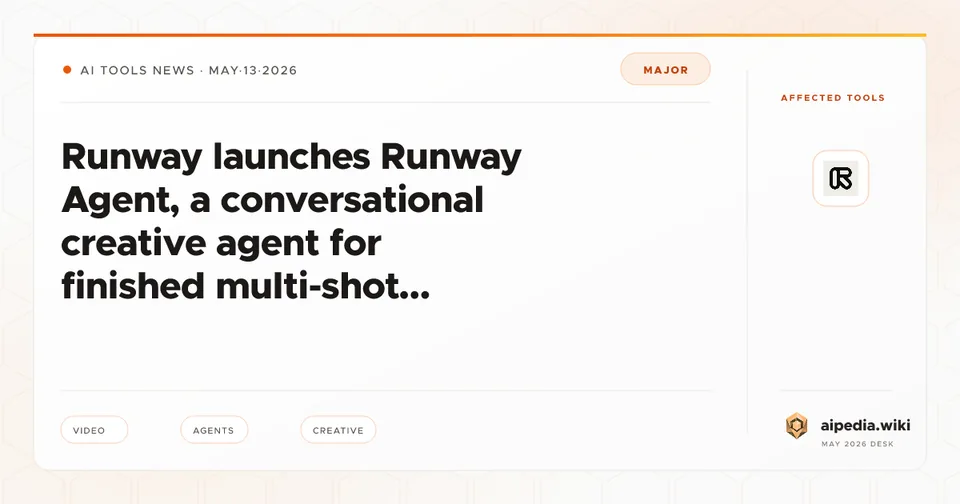Click the aipedia.wiki hexagon logo

pyautogui.click(x=797, y=426)
